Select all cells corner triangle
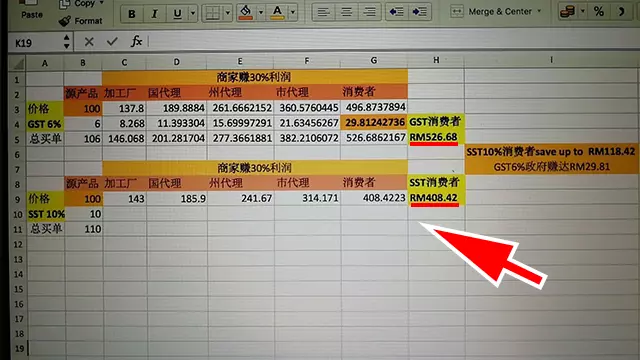 coord(18,64)
